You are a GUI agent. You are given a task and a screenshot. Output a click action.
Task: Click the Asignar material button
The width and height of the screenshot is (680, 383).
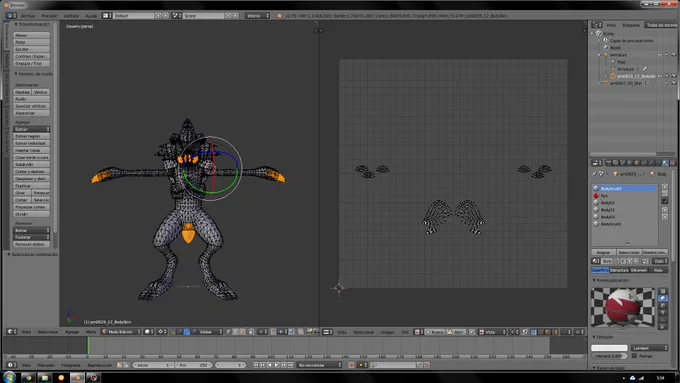pos(603,252)
